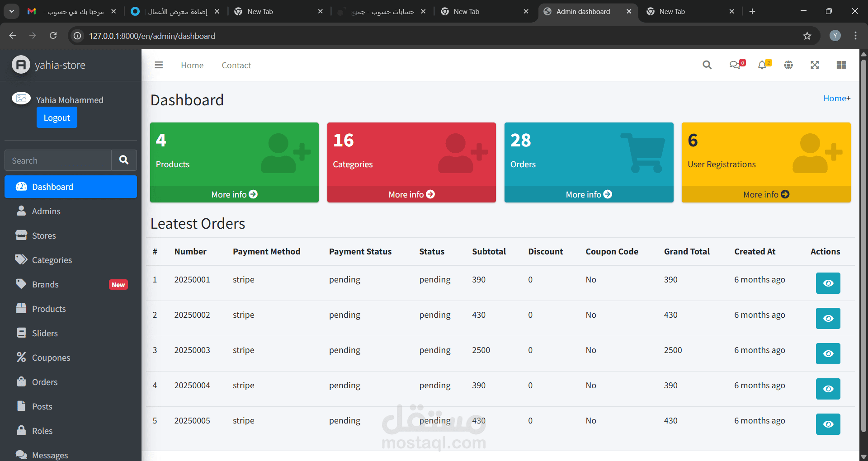This screenshot has width=868, height=461.
Task: Open the messages chat icon with the red badge
Action: pos(736,65)
